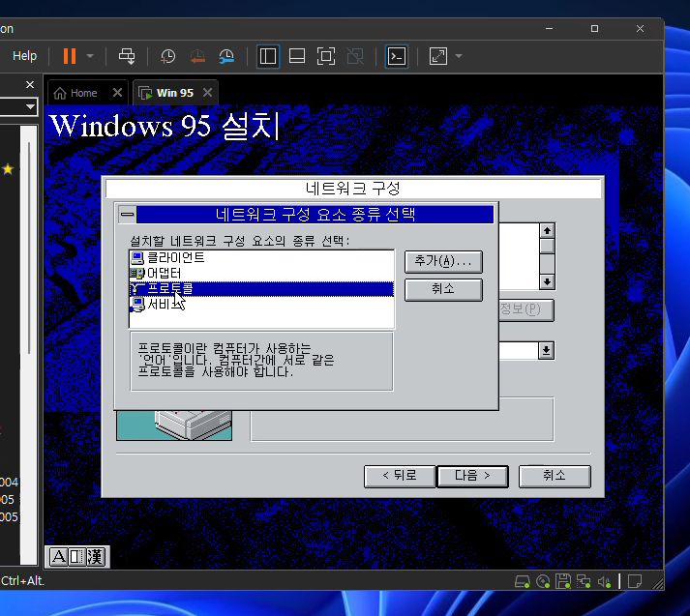
Task: Pause the virtual machine with the orange button
Action: point(70,56)
